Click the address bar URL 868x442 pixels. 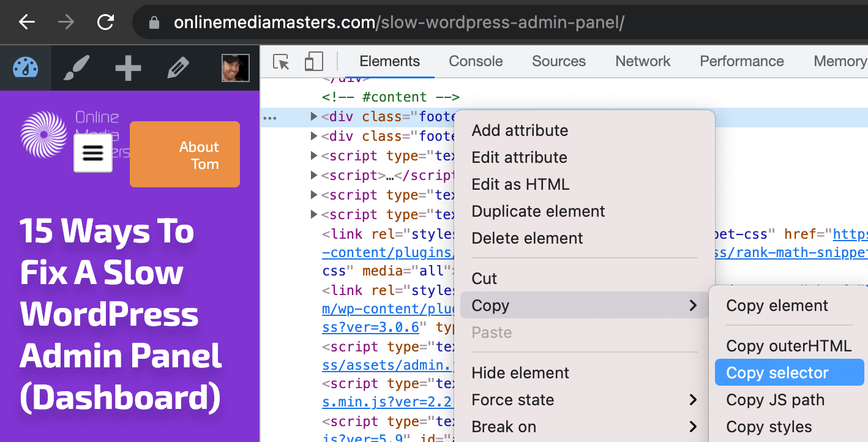coord(399,23)
